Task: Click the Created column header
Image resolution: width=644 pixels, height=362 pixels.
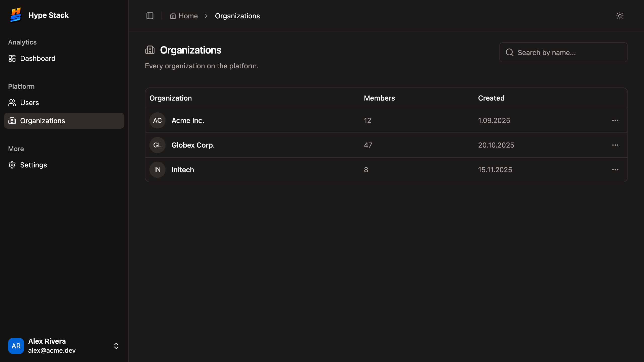Action: tap(491, 98)
